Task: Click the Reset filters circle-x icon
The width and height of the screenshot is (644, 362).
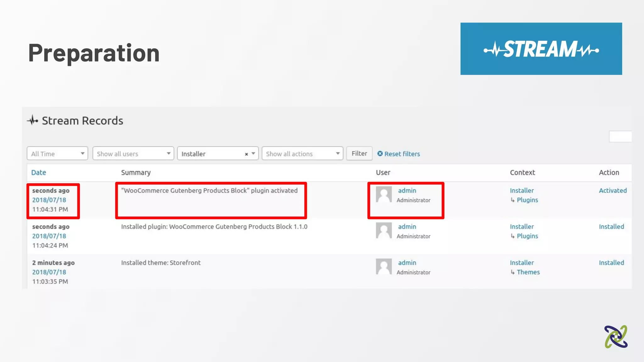Action: pos(380,154)
